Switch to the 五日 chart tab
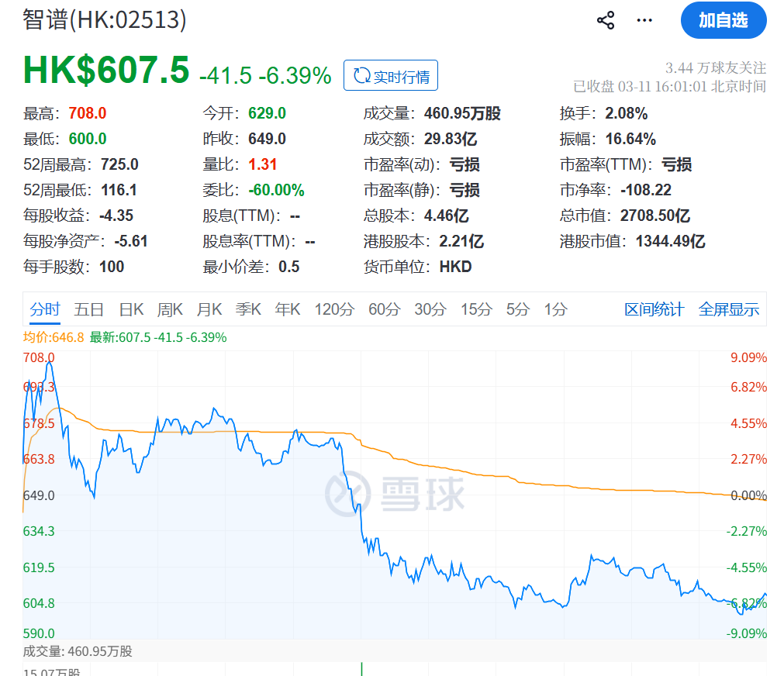 tap(89, 309)
